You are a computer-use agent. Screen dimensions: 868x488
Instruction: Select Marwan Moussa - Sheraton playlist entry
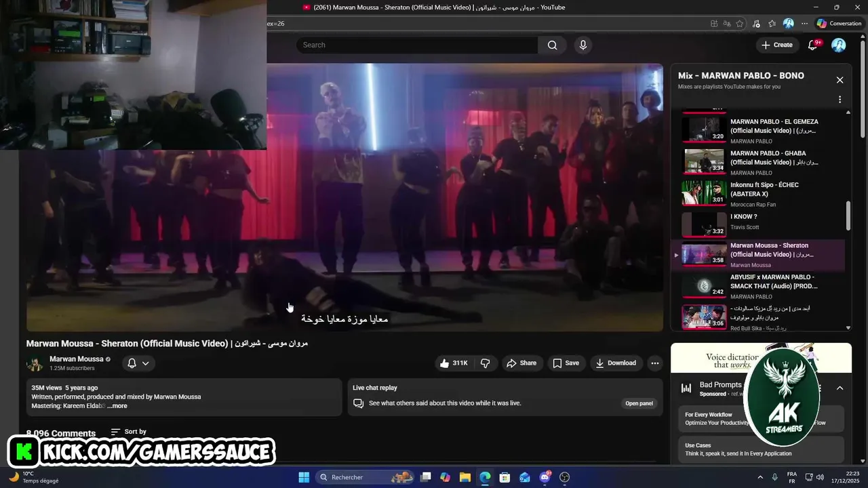758,255
